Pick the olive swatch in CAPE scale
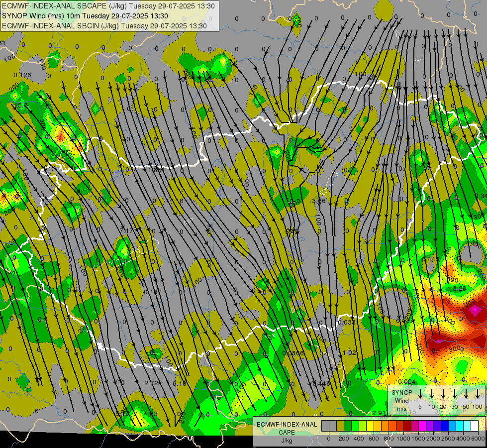Viewport: 487px width, 448px height. pos(340,426)
